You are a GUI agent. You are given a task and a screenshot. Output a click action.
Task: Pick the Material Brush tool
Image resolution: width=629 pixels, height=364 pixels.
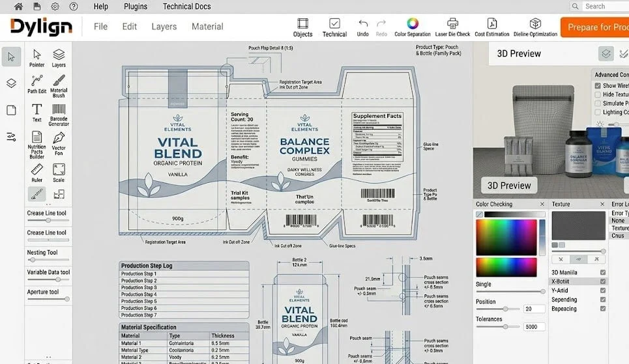tap(59, 86)
